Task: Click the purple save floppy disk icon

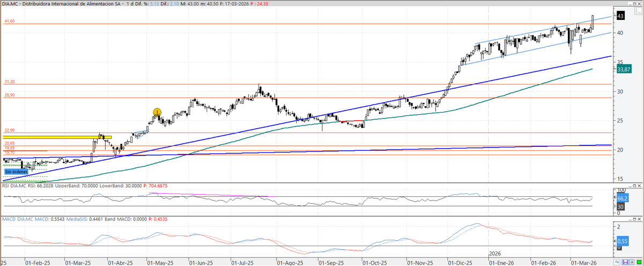Action: [x=625, y=262]
